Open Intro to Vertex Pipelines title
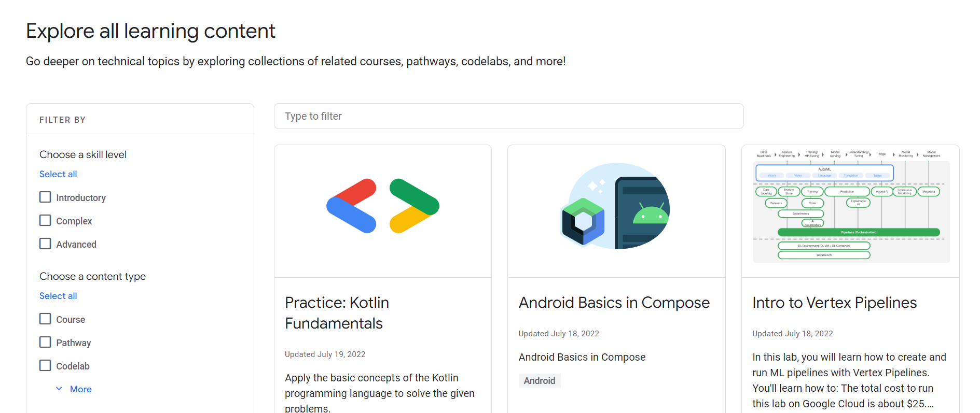 [834, 303]
